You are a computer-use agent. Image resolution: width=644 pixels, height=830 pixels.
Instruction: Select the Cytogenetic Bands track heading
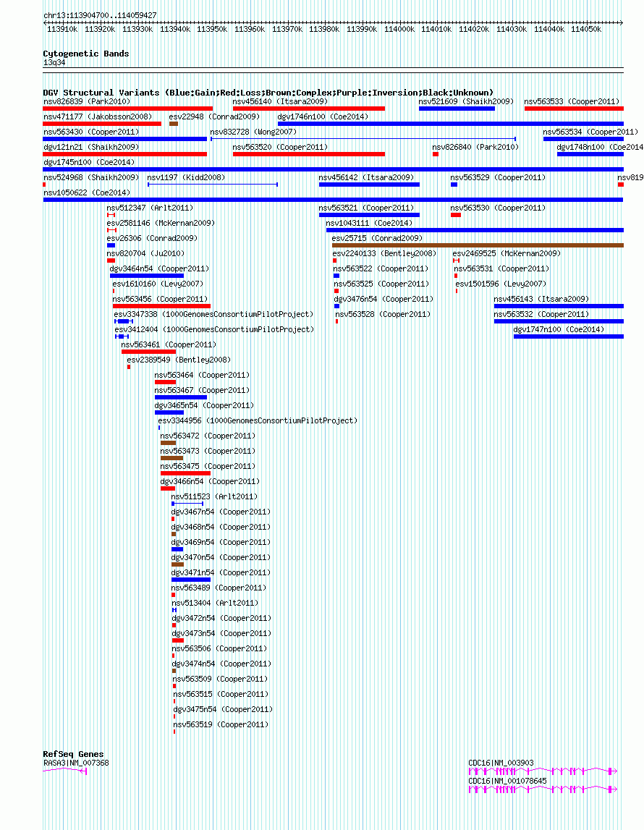click(86, 54)
